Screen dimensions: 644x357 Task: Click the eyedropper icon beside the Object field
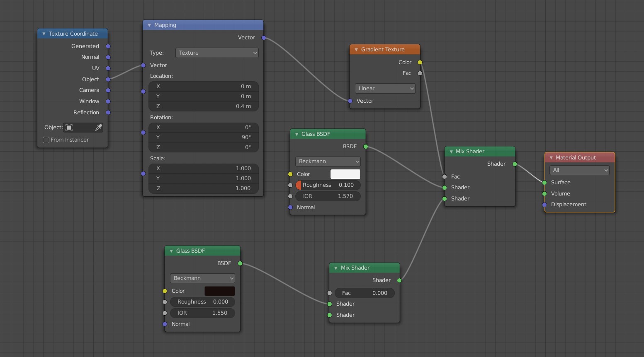pyautogui.click(x=98, y=128)
